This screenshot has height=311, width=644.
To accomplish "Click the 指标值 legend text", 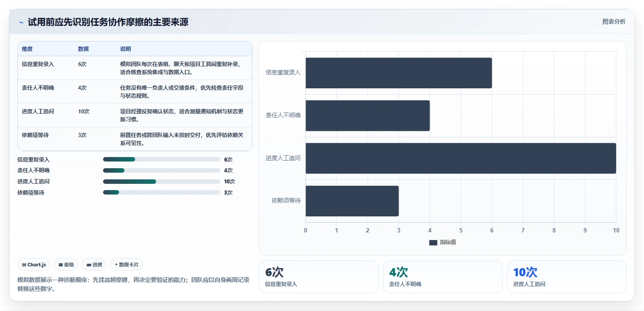I will click(x=448, y=242).
